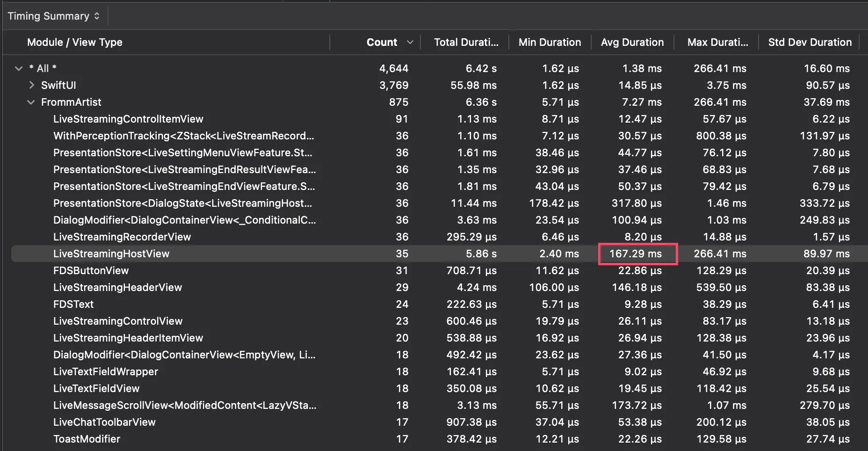
Task: Collapse the FrommArtist module row
Action: (x=31, y=102)
